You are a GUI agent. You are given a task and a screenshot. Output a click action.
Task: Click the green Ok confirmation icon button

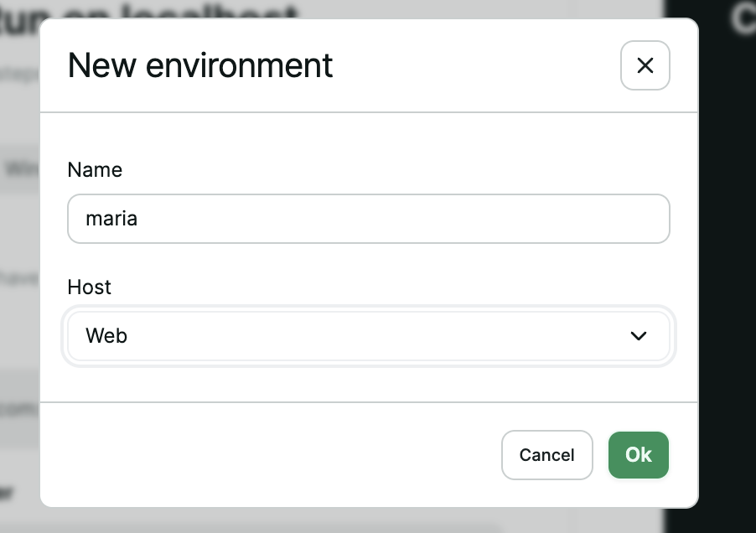pos(638,455)
